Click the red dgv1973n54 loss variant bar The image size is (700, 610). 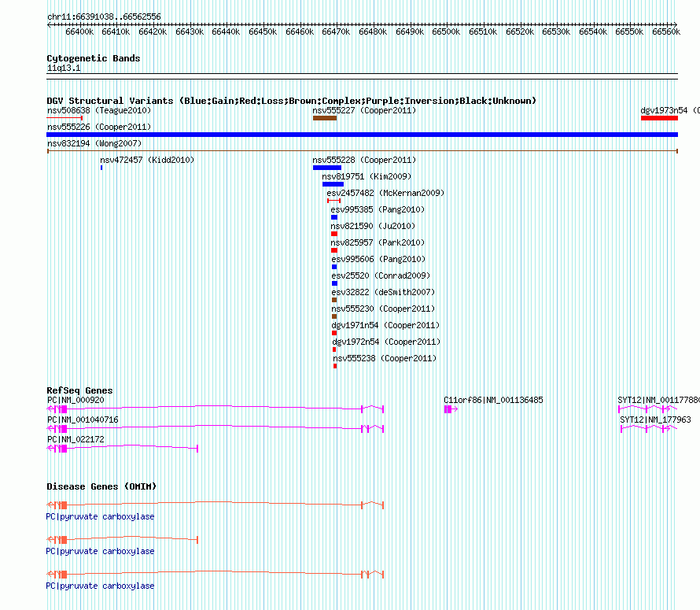[x=659, y=118]
